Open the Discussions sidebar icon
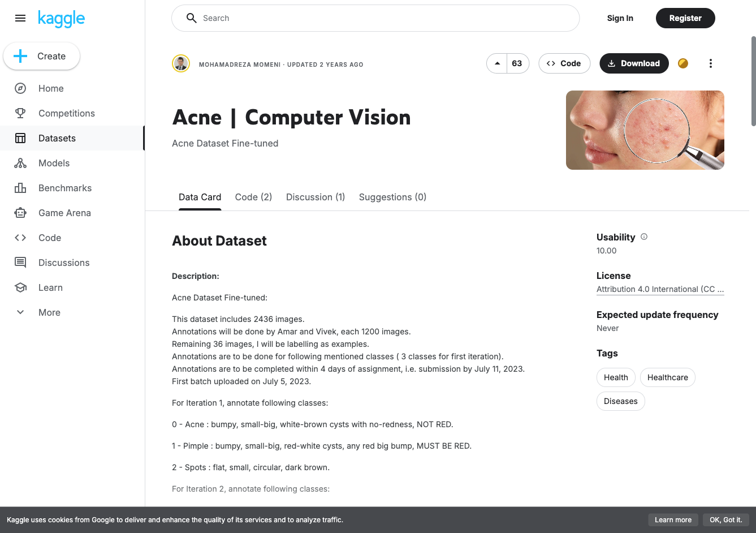 20,263
